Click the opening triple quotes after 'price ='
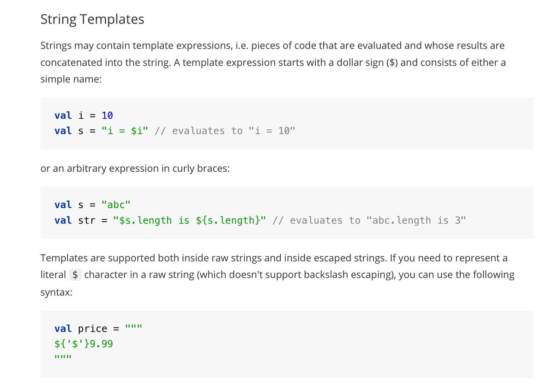This screenshot has height=392, width=554. point(132,329)
